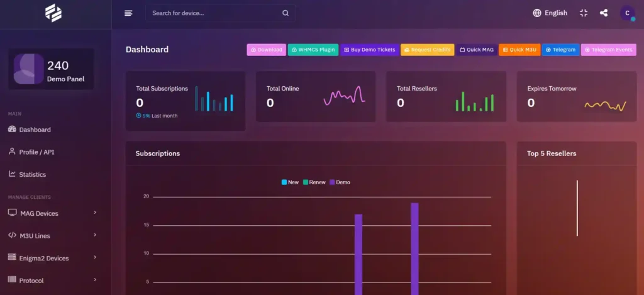Click the Buy Demo Tickets button

click(369, 50)
